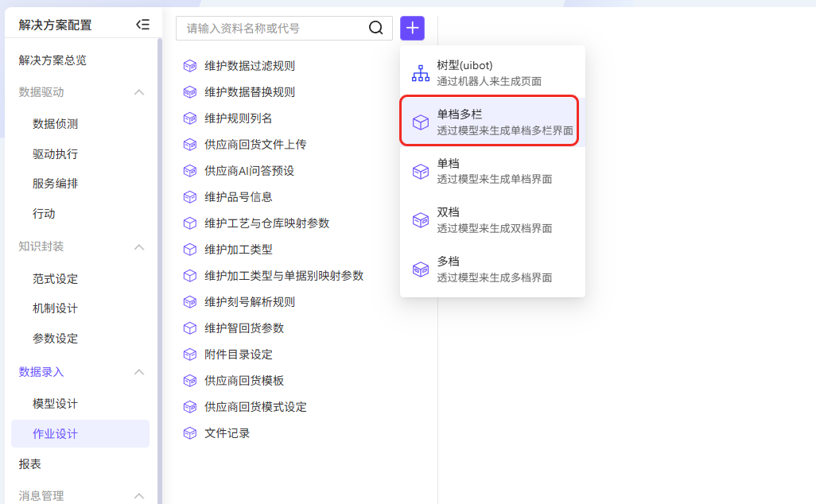The width and height of the screenshot is (816, 504).
Task: Click the cube icon beside 单档多栏
Action: [420, 122]
